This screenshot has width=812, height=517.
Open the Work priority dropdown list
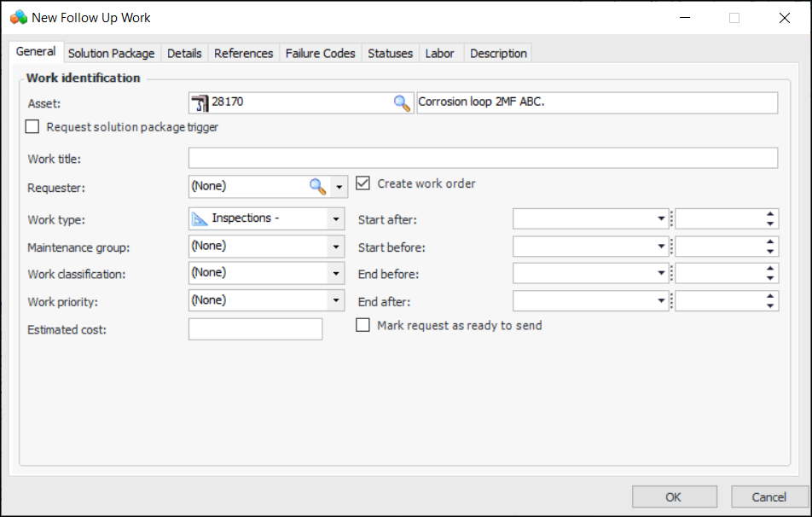point(336,301)
